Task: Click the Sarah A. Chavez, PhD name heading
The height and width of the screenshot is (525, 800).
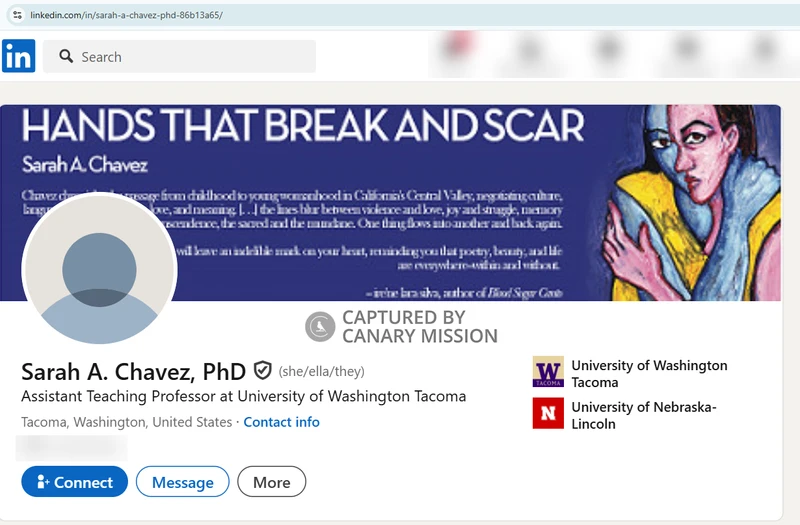Action: (x=133, y=372)
